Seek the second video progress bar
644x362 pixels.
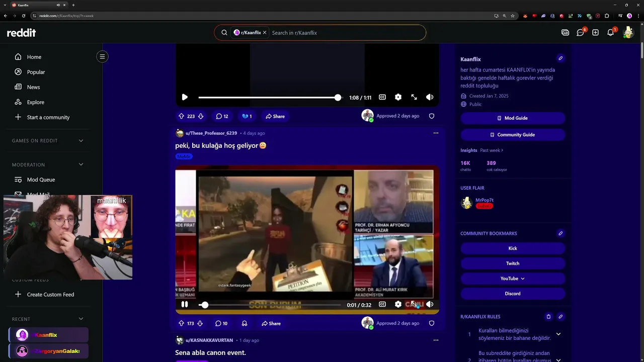(x=270, y=305)
